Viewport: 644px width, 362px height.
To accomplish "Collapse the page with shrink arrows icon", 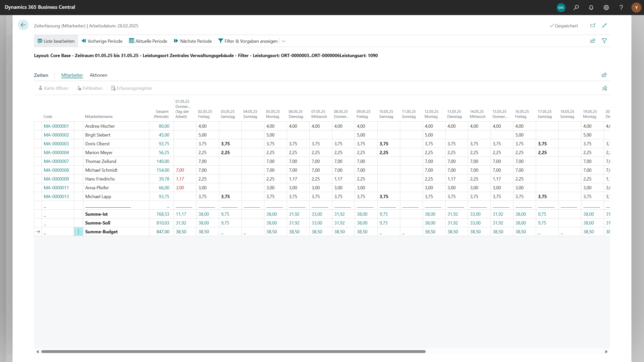I will coord(604,25).
